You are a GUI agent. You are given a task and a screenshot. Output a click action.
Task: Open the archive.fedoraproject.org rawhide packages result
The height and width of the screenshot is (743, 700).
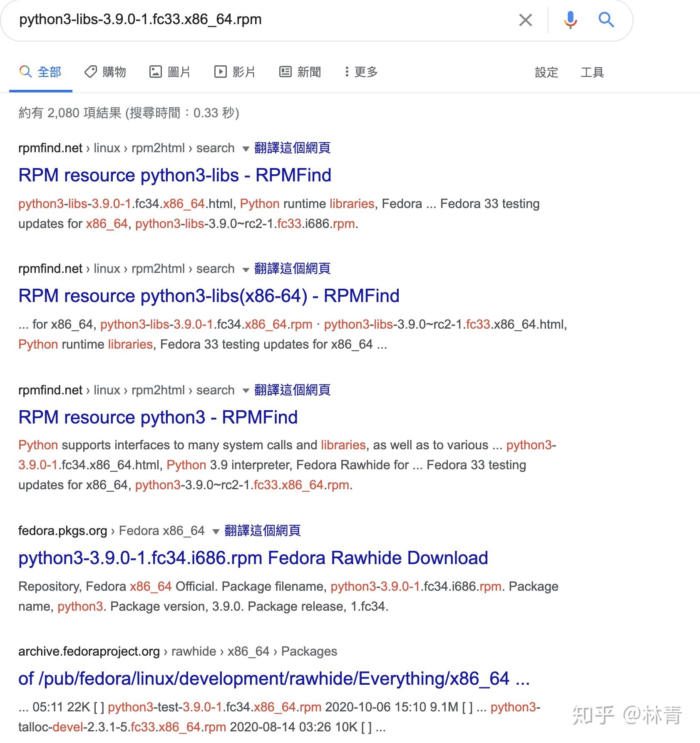pyautogui.click(x=274, y=678)
